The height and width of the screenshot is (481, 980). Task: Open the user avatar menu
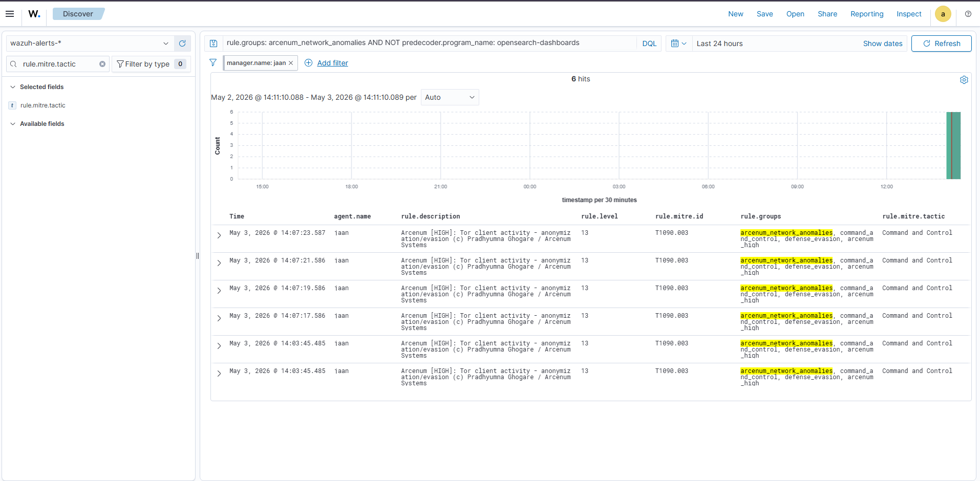click(x=943, y=14)
